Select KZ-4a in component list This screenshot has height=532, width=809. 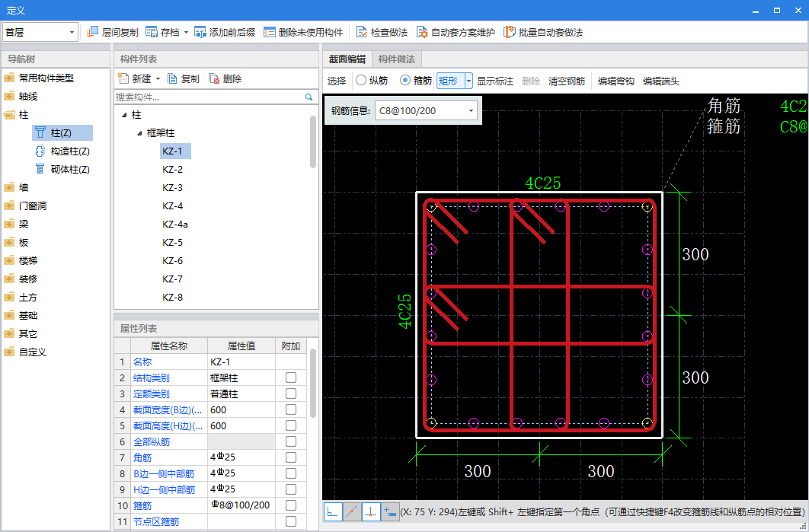[x=175, y=225]
